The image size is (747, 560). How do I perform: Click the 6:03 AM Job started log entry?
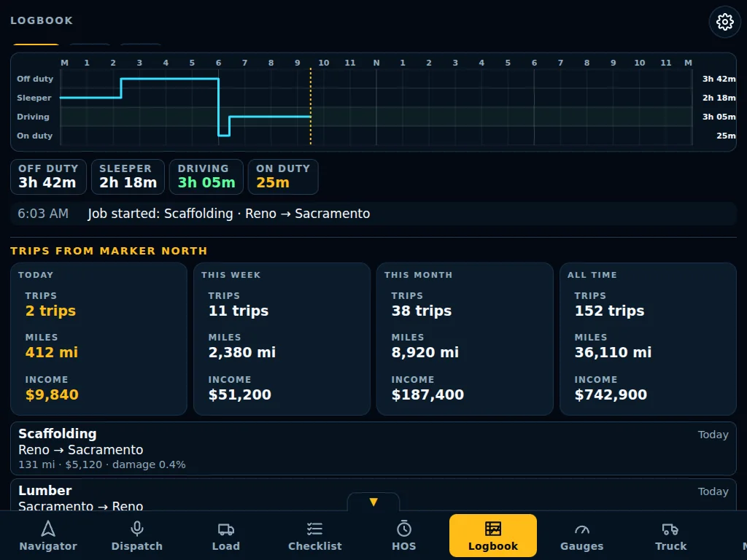point(373,214)
